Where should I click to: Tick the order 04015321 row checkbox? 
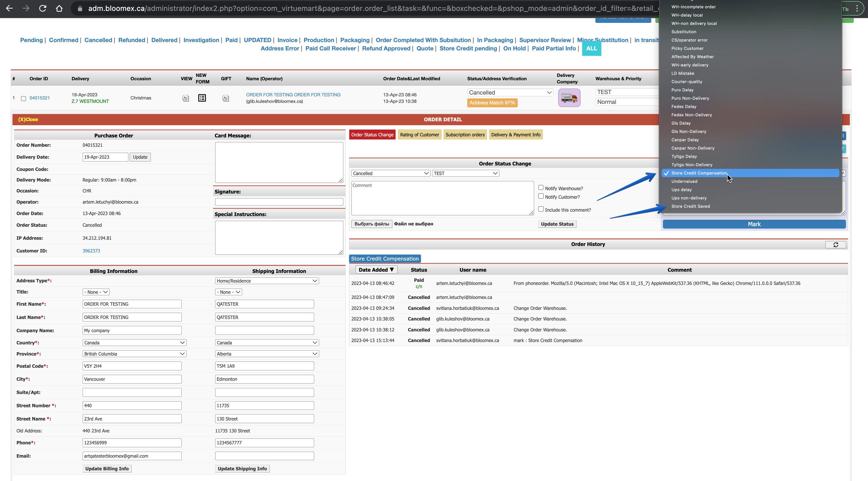pos(24,98)
